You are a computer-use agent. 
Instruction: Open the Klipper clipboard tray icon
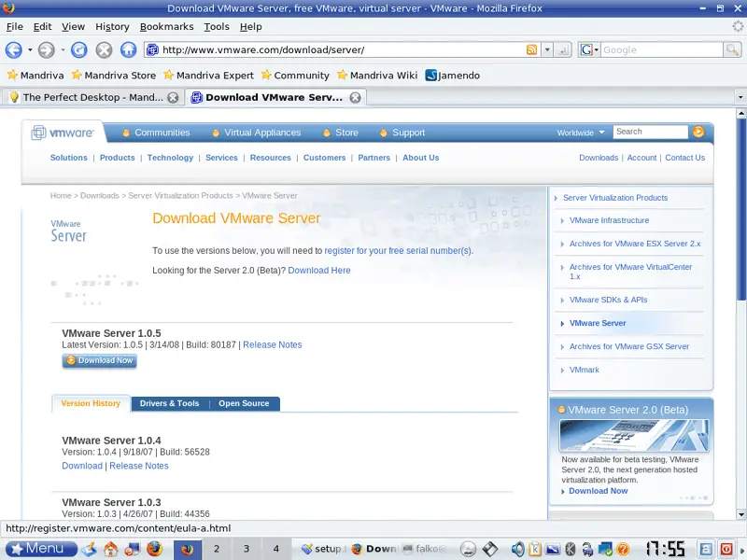(535, 549)
